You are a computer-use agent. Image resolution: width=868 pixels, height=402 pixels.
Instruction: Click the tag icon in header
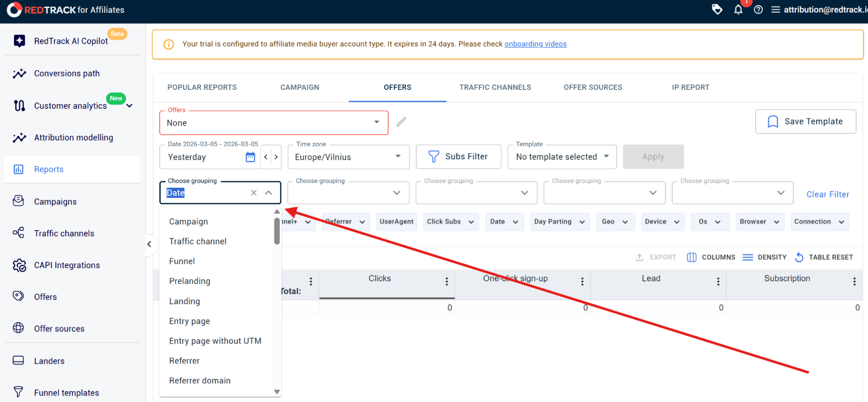coord(717,10)
